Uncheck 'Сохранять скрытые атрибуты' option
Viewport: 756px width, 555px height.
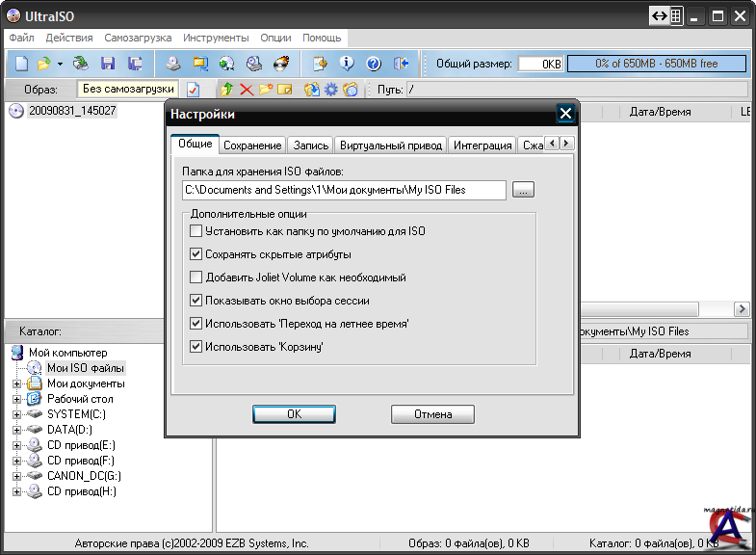tap(196, 254)
